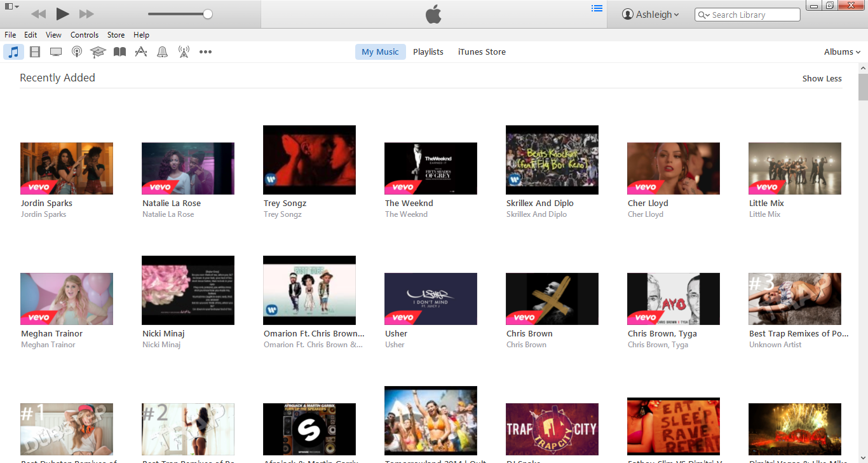868x463 pixels.
Task: Open the Help menu
Action: (x=141, y=35)
